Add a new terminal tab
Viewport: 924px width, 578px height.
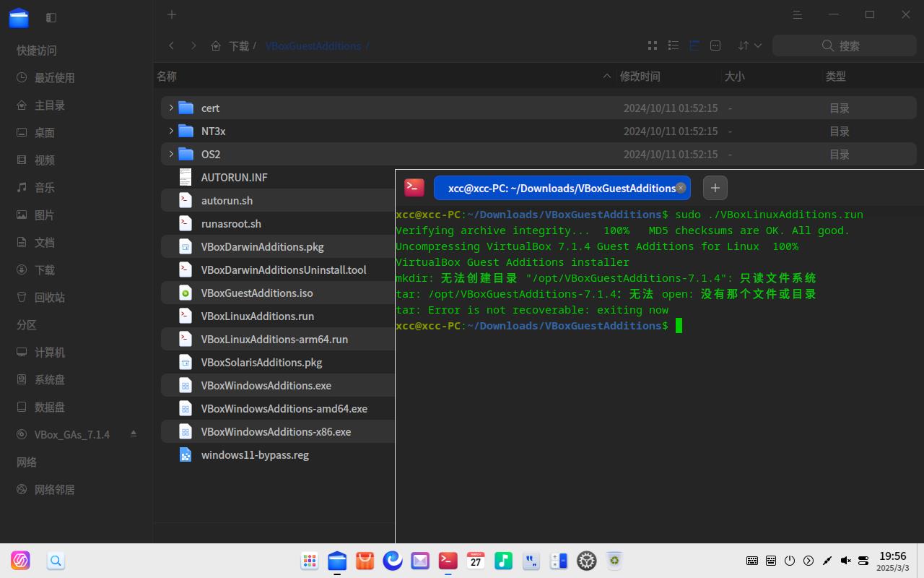715,188
